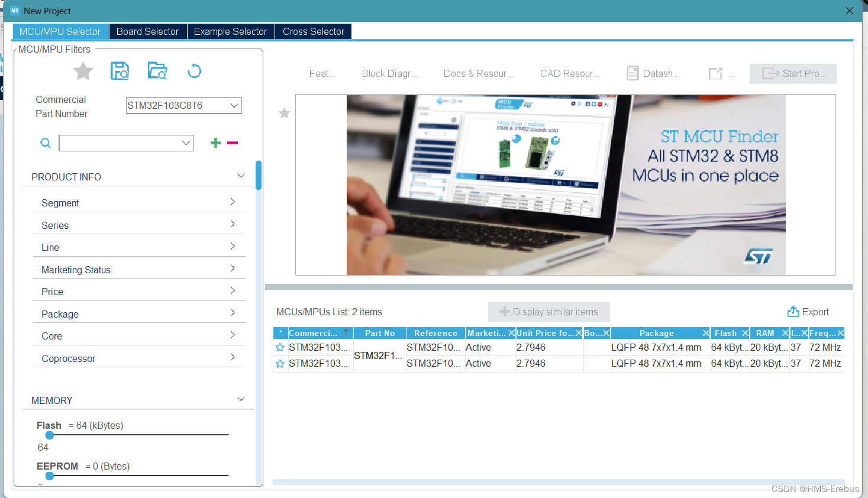Switch to the Board Selector tab
The height and width of the screenshot is (498, 868).
tap(147, 31)
